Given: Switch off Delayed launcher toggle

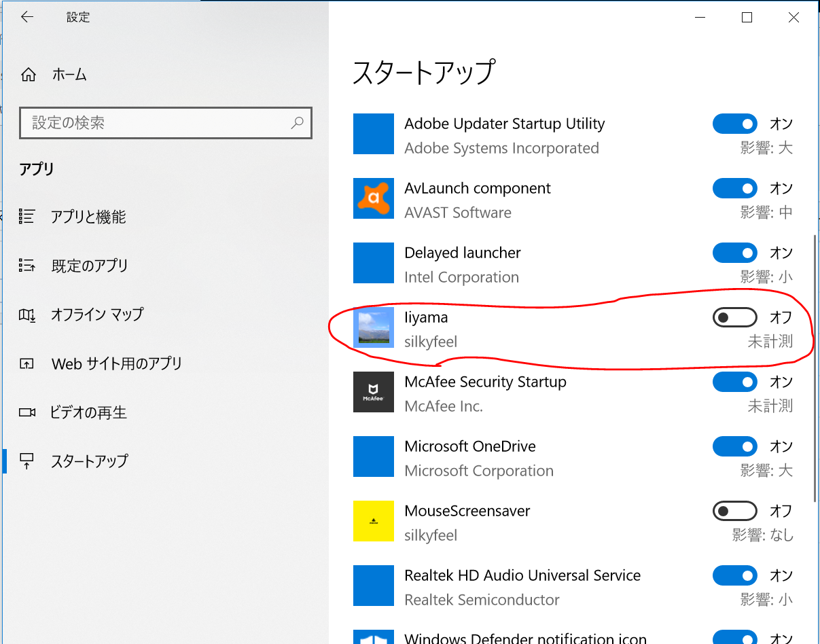Looking at the screenshot, I should pyautogui.click(x=734, y=253).
